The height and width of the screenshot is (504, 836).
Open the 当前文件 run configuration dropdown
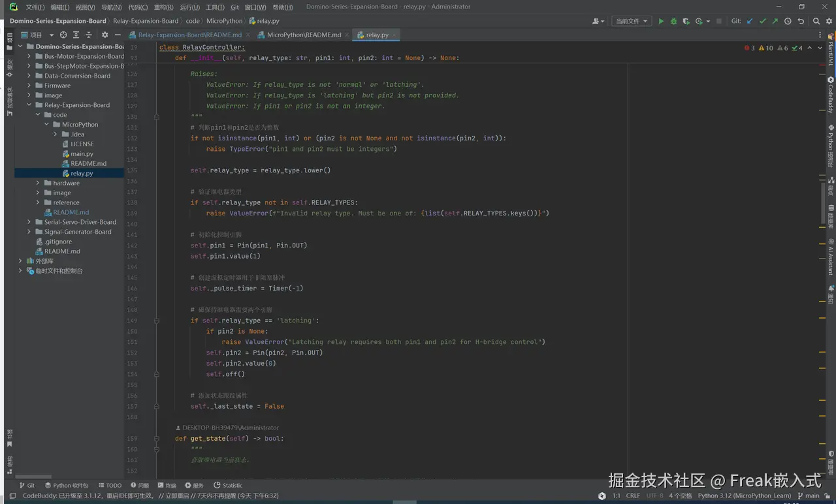pyautogui.click(x=632, y=21)
